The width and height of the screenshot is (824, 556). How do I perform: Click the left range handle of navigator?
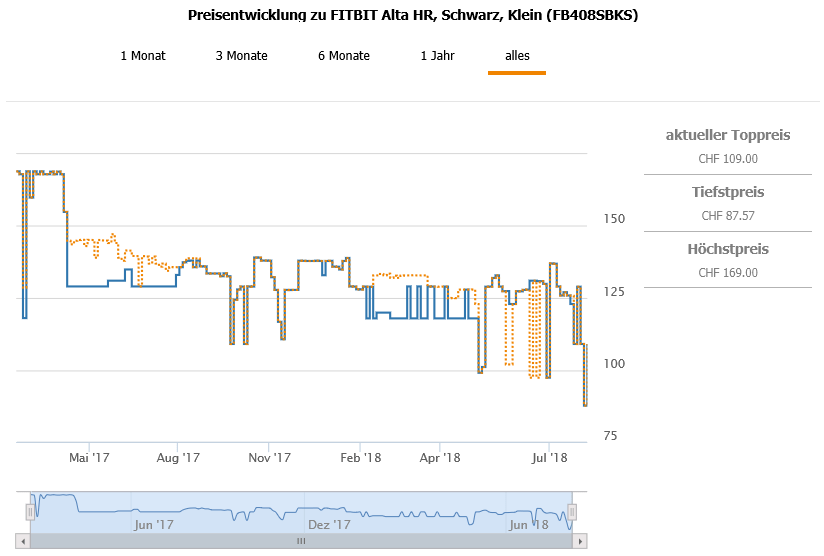pyautogui.click(x=30, y=512)
